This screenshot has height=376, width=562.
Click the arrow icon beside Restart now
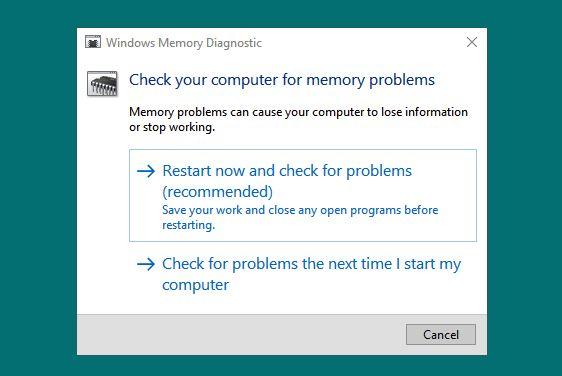pyautogui.click(x=146, y=171)
